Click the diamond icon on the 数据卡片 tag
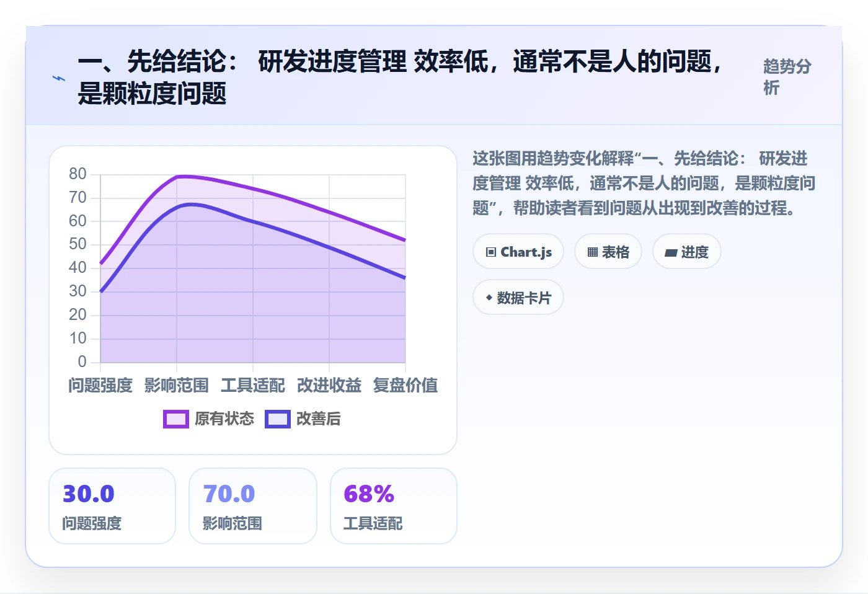 coord(489,298)
